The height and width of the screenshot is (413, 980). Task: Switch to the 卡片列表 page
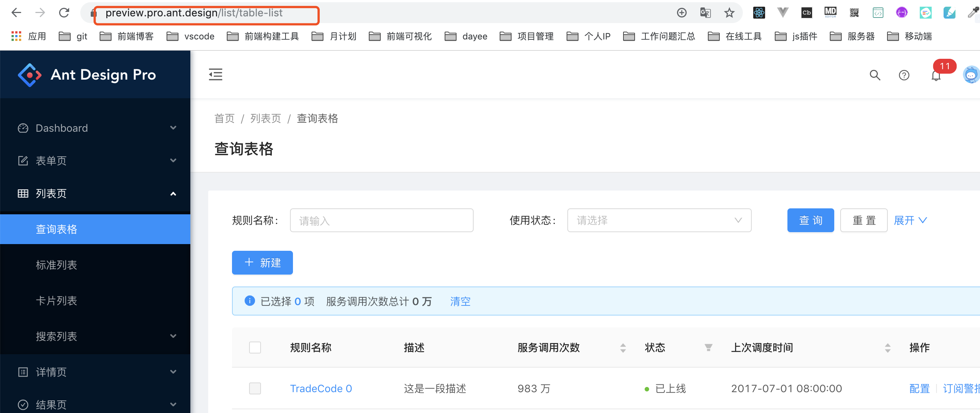[x=56, y=300]
